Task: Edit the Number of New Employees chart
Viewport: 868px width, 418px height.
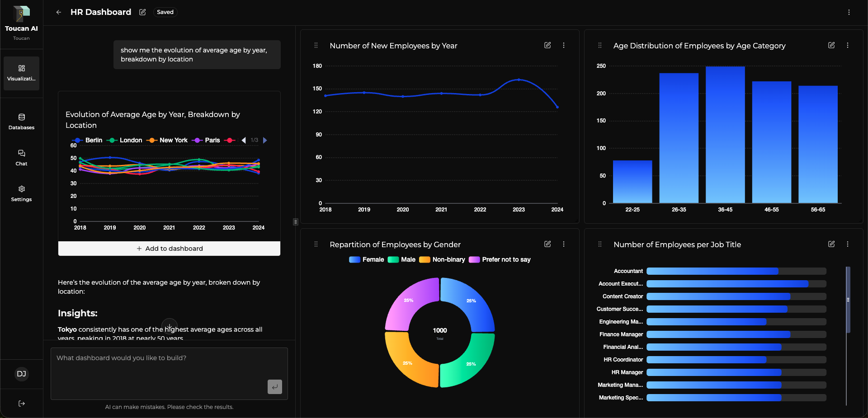Action: pos(547,45)
